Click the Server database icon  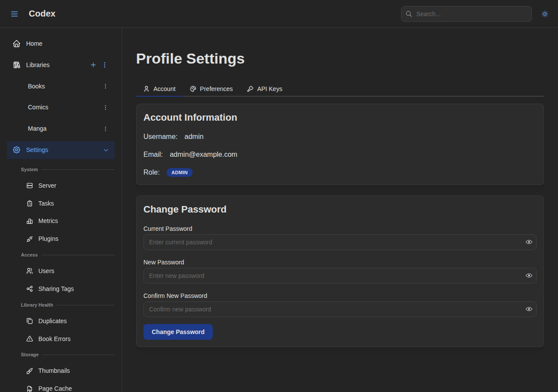pos(29,185)
